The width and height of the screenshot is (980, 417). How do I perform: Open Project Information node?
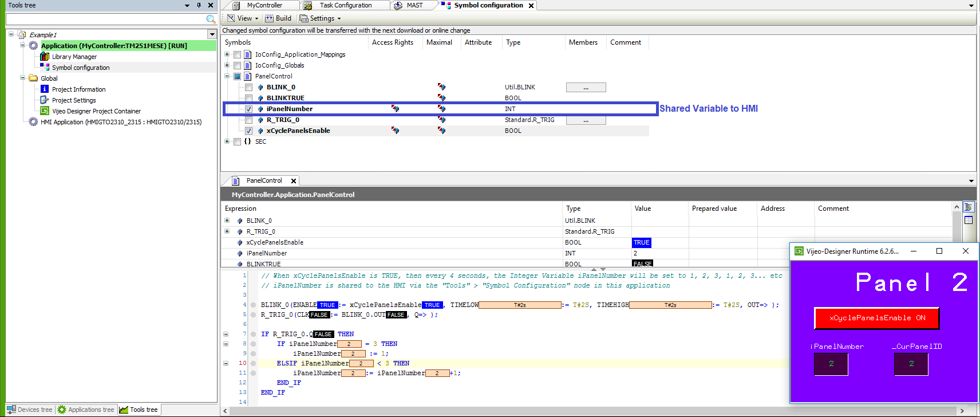point(79,89)
